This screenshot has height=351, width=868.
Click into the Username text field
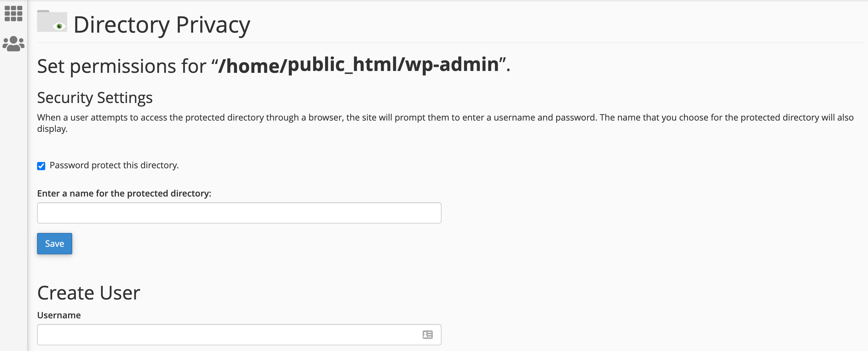pos(229,334)
